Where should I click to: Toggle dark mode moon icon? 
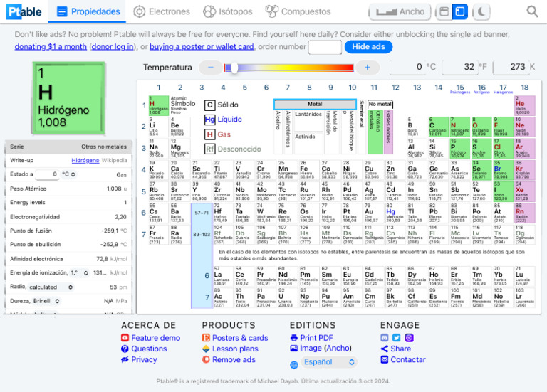pyautogui.click(x=482, y=11)
